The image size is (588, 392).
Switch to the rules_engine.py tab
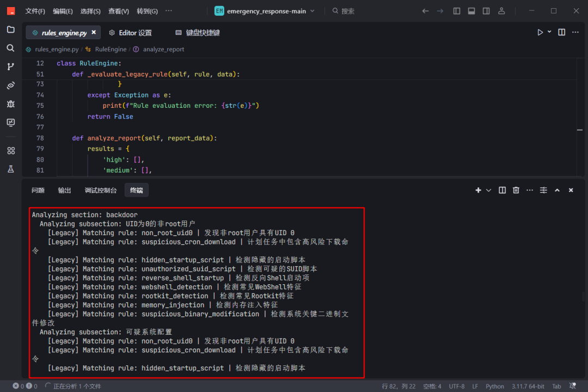64,33
